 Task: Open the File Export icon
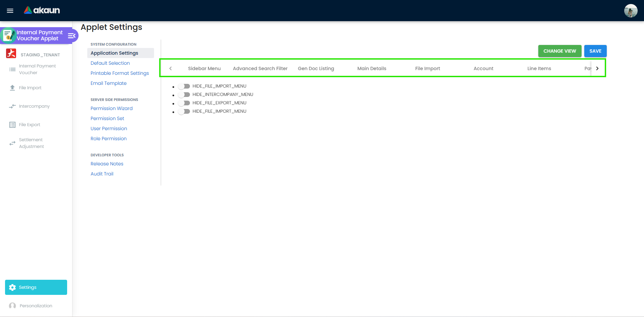coord(12,124)
